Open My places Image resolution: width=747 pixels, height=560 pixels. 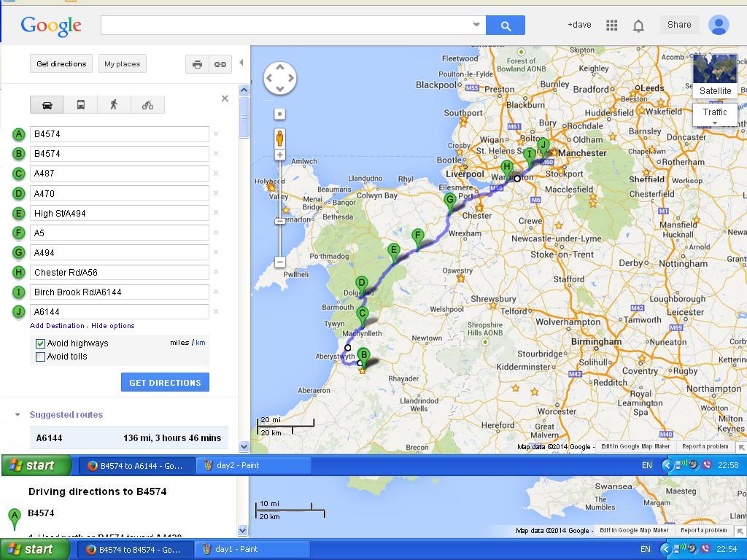[123, 64]
